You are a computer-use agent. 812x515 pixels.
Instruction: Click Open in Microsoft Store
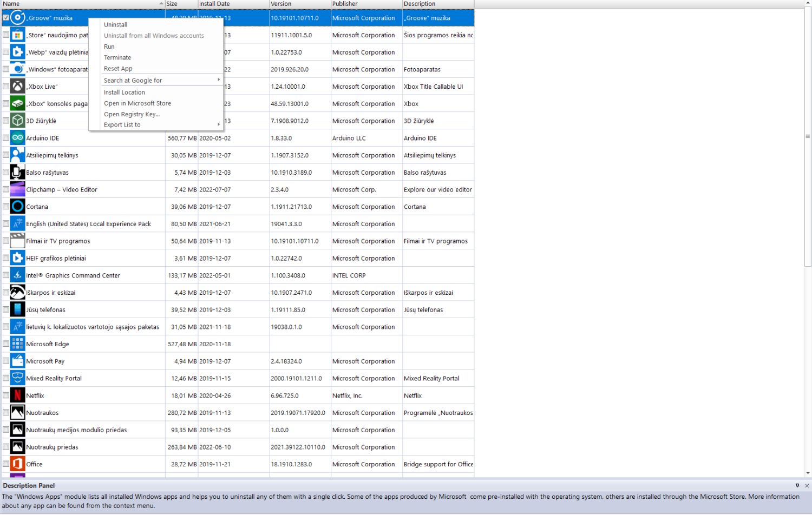(x=137, y=103)
